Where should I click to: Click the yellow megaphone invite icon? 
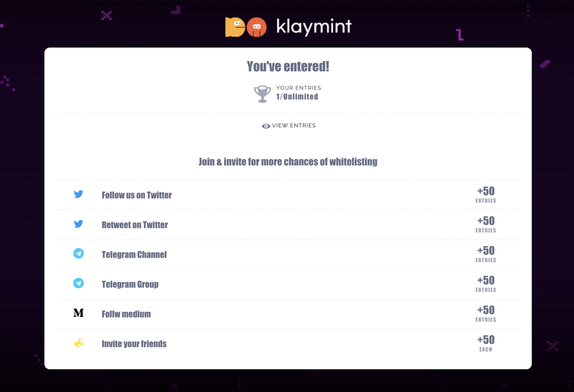tap(78, 343)
